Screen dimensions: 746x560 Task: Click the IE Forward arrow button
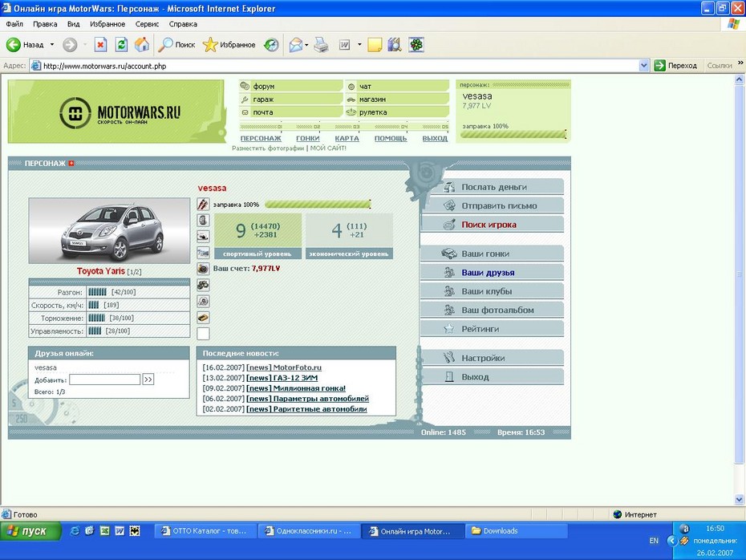pos(70,45)
